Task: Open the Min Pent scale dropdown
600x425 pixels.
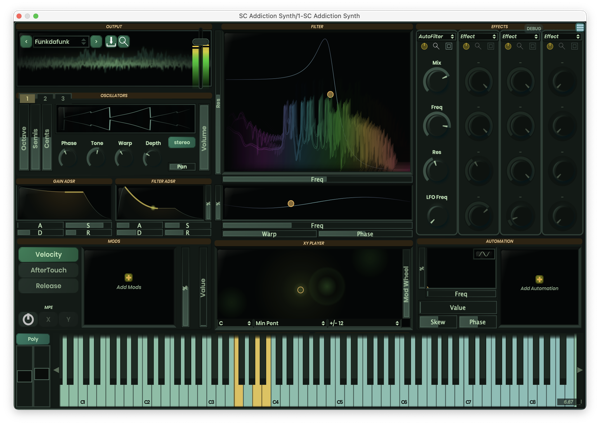Action: (290, 323)
